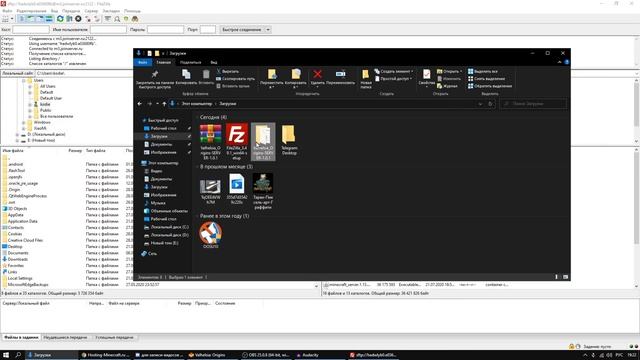Click FileZilla reconnect to last server icon
This screenshot has width=640, height=360.
97,19
